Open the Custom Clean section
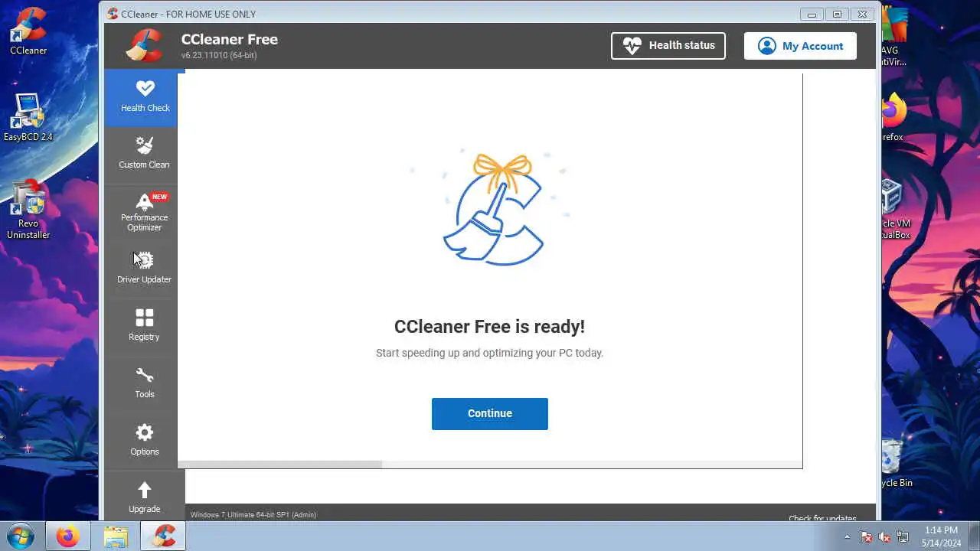Image resolution: width=980 pixels, height=551 pixels. [x=144, y=152]
